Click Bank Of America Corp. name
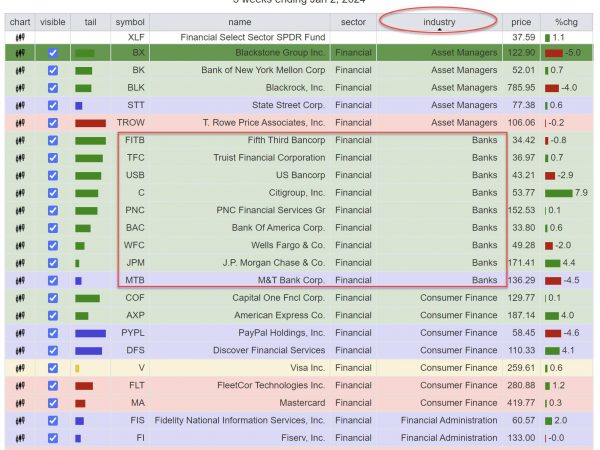The height and width of the screenshot is (450, 600). (278, 228)
